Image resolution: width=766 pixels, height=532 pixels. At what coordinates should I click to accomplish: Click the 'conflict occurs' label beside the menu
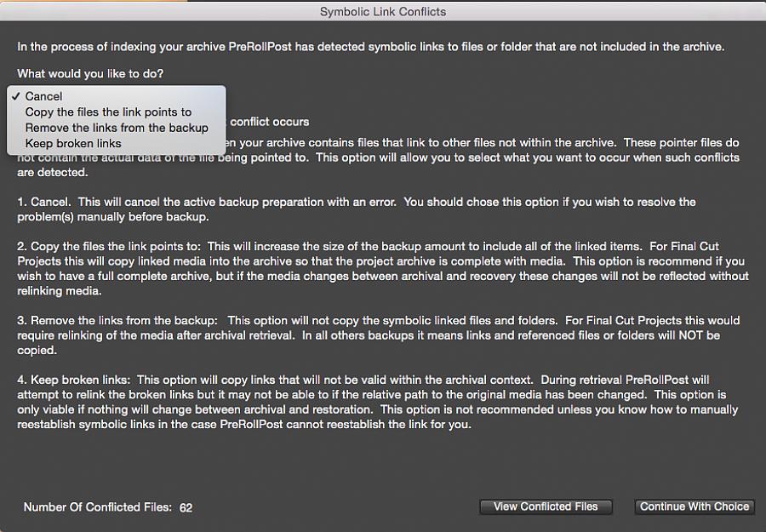click(x=270, y=122)
